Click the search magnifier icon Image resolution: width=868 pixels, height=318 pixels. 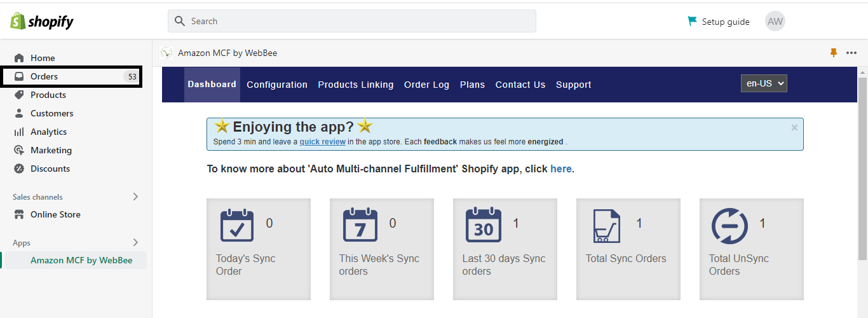pyautogui.click(x=180, y=21)
